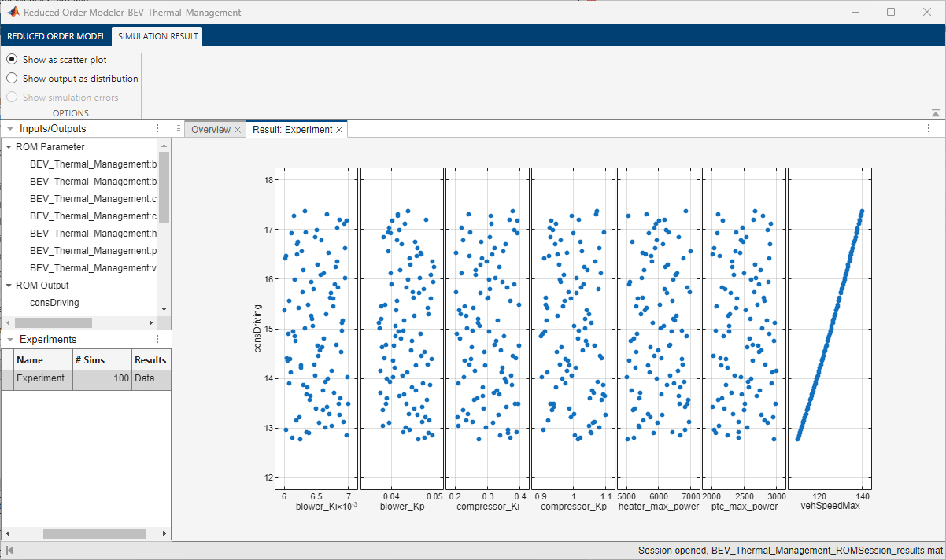Close the Overview document tab
The width and height of the screenshot is (946, 560).
pos(238,128)
